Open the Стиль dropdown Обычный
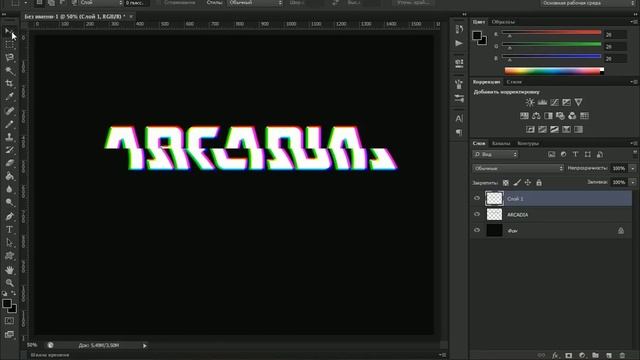The width and height of the screenshot is (640, 360). [255, 3]
